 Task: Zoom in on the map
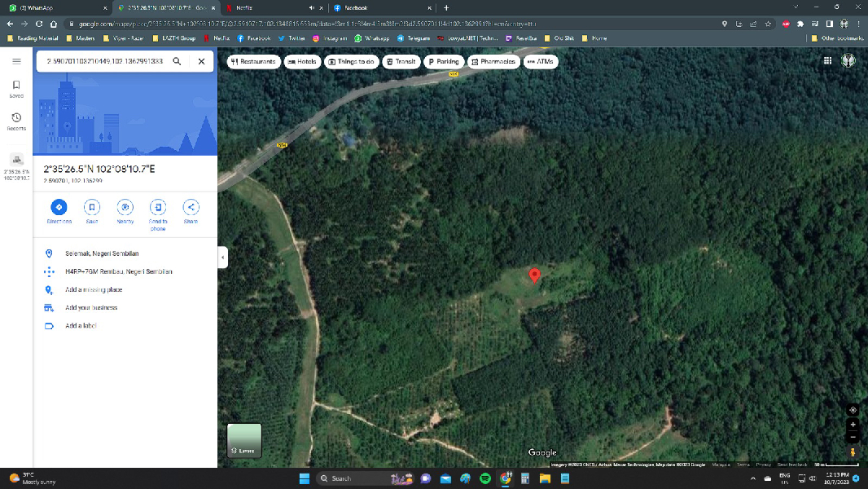click(853, 425)
